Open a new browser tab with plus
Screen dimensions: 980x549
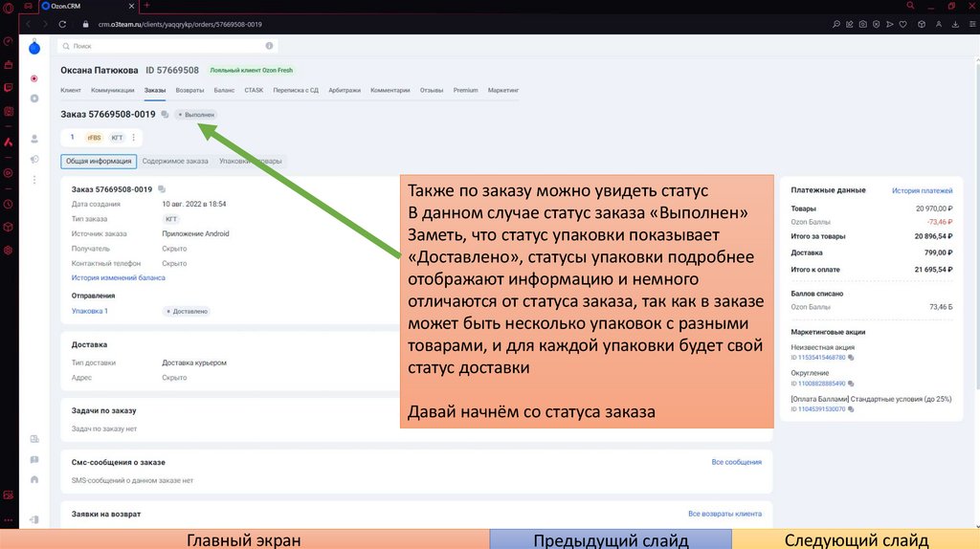coord(146,6)
